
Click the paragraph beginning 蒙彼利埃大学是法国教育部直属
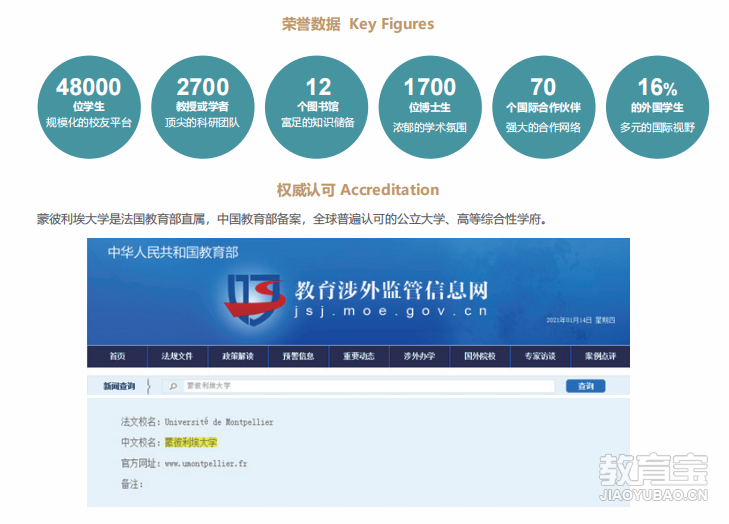pyautogui.click(x=292, y=219)
